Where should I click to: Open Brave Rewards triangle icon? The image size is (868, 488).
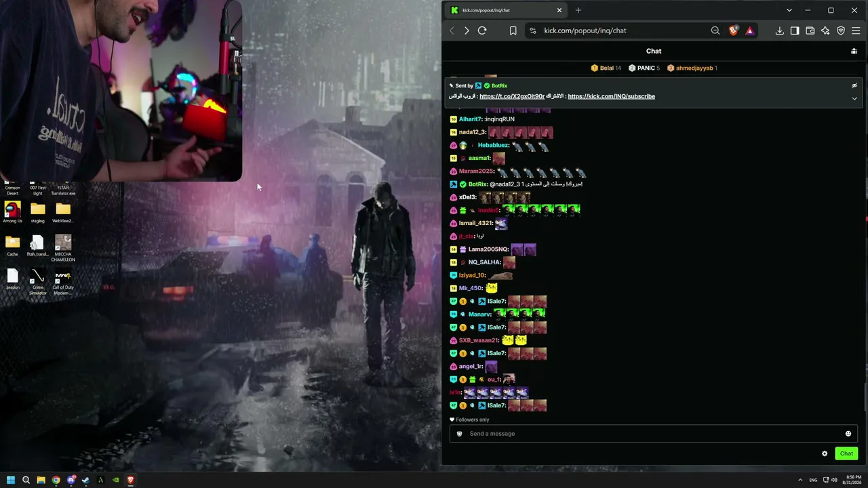coord(749,30)
